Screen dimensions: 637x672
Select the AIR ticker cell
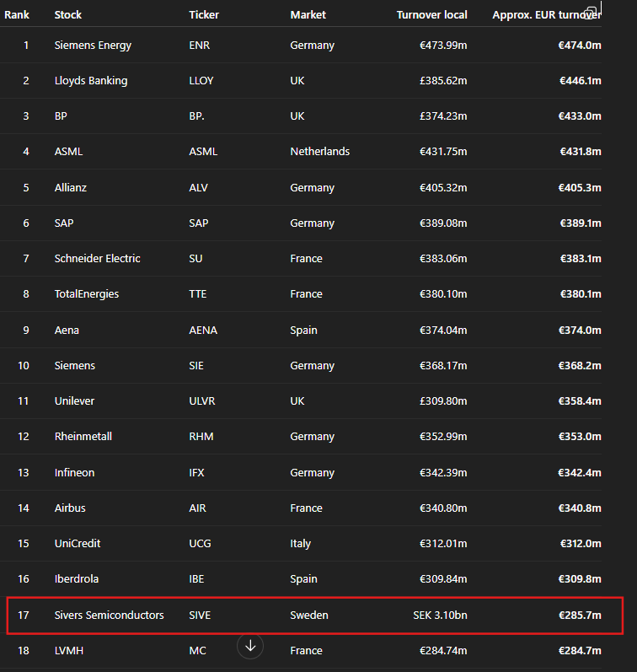pos(197,508)
